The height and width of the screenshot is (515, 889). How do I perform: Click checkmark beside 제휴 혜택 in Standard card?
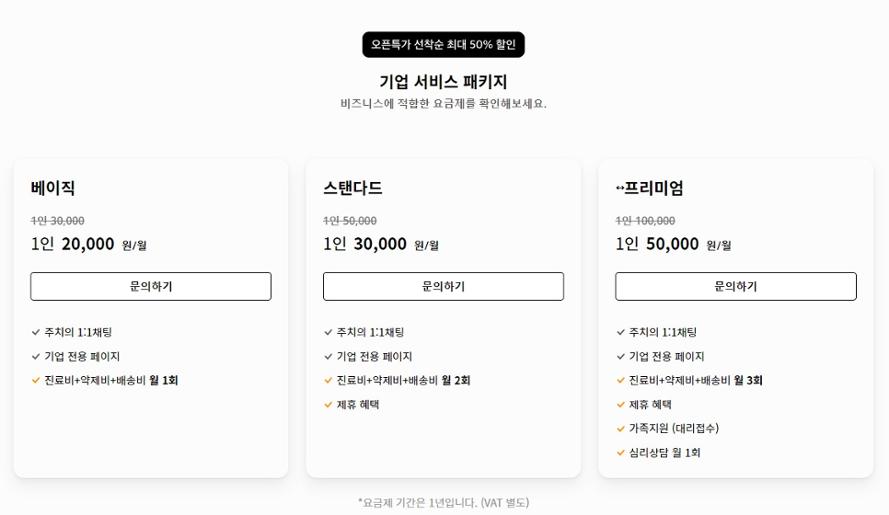coord(328,405)
